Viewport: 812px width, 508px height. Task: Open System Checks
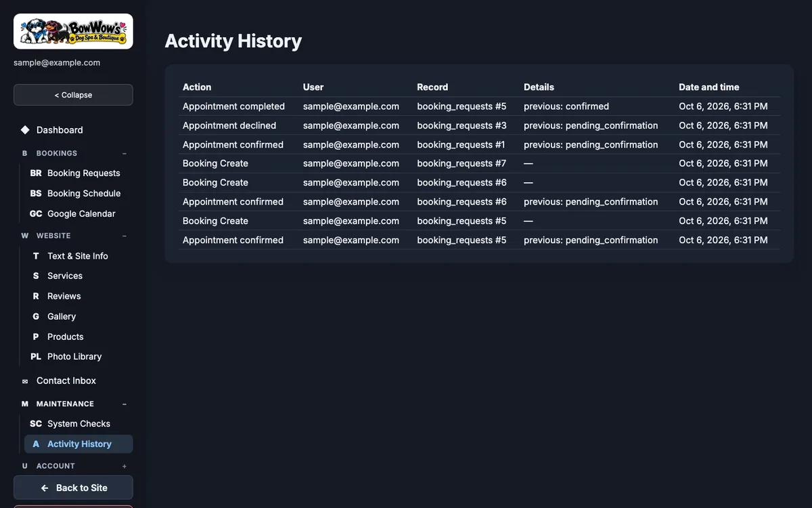(78, 424)
